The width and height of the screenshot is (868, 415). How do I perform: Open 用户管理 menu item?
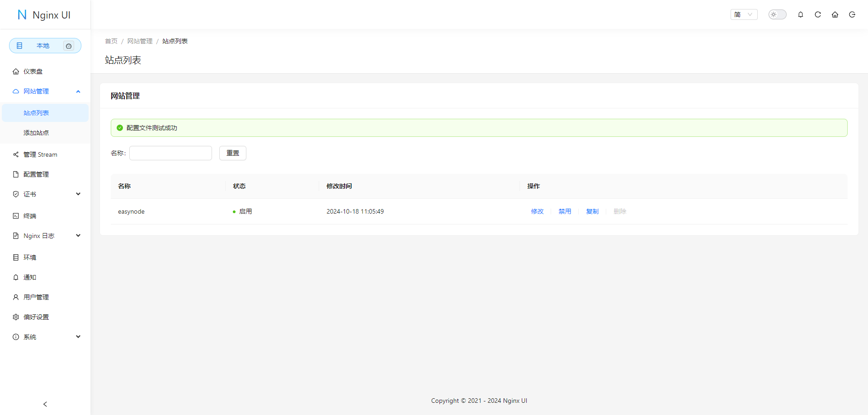tap(45, 297)
